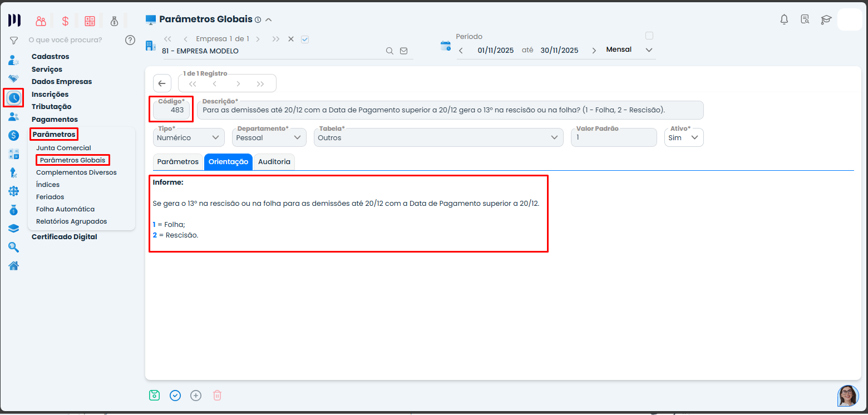Click the filter funnel icon
This screenshot has width=868, height=415.
pos(14,40)
